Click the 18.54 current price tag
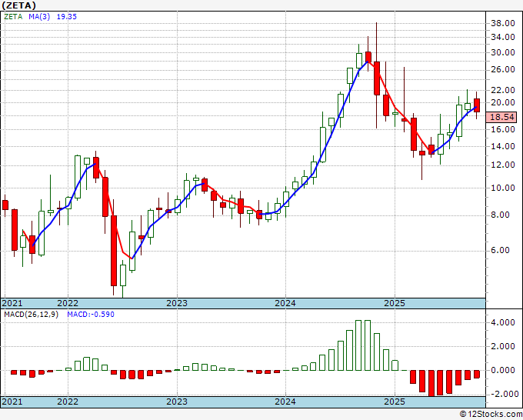Screen dimensions: 523x420 click(x=503, y=117)
